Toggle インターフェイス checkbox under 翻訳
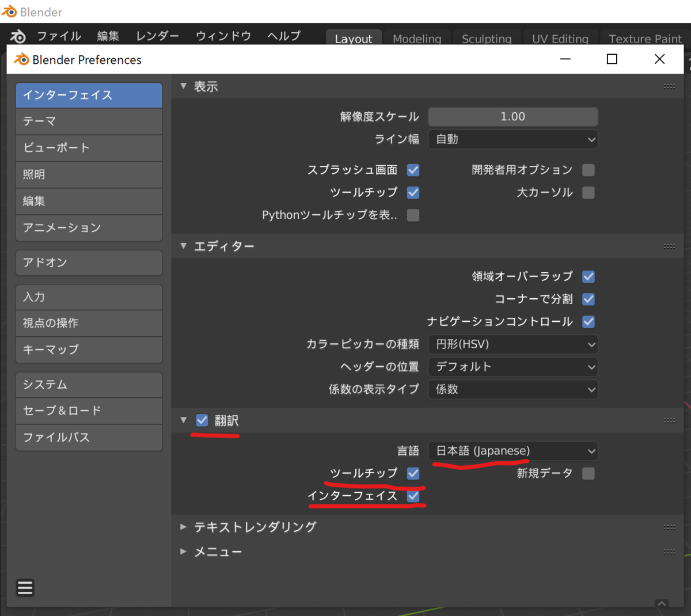This screenshot has height=616, width=691. tap(413, 496)
